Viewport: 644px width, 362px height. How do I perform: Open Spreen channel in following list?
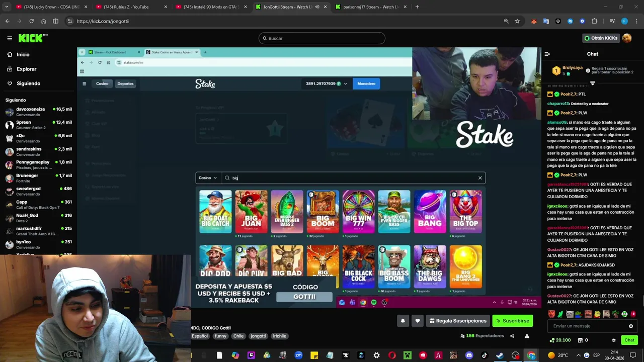tap(38, 125)
